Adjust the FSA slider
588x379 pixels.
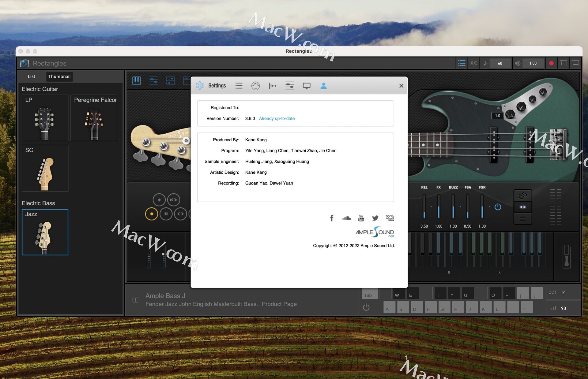pos(468,206)
